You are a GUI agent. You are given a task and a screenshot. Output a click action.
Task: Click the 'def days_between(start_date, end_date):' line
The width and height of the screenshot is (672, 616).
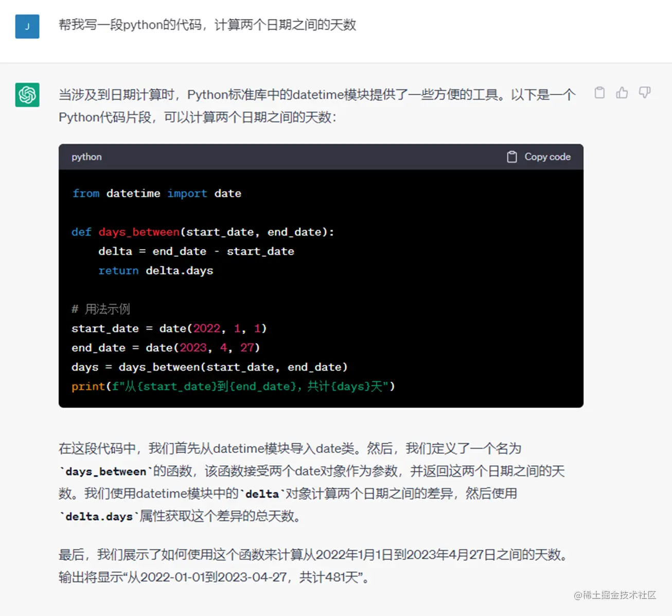point(203,232)
